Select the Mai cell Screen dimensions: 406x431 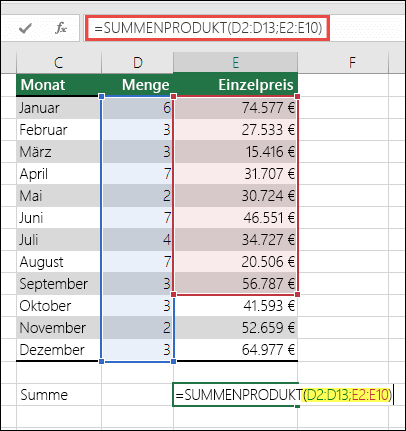[x=59, y=196]
